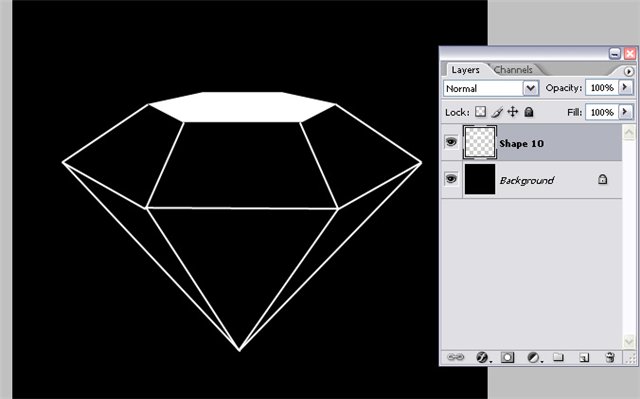Select the Layers tab
The image size is (640, 399).
pos(465,70)
